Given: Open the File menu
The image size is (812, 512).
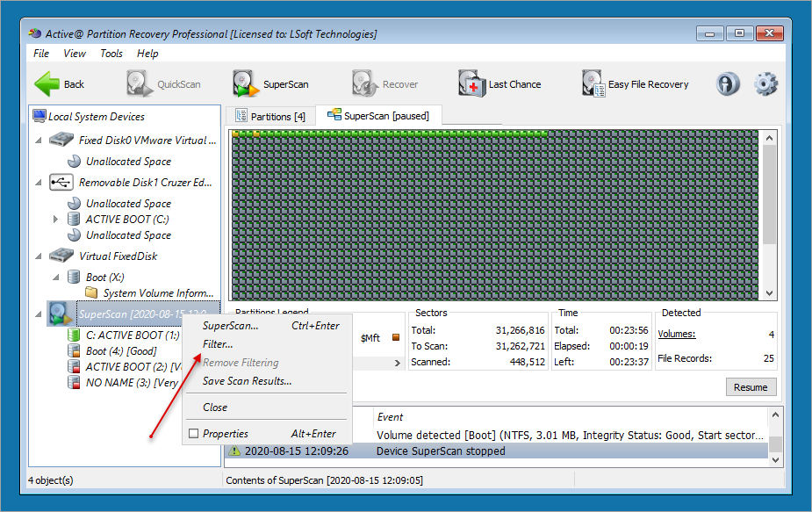Looking at the screenshot, I should tap(41, 54).
